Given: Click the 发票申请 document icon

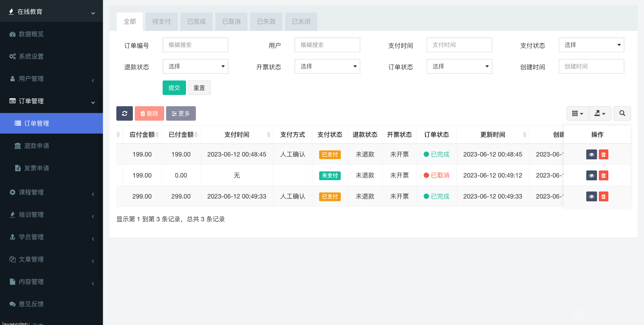Looking at the screenshot, I should tap(18, 168).
